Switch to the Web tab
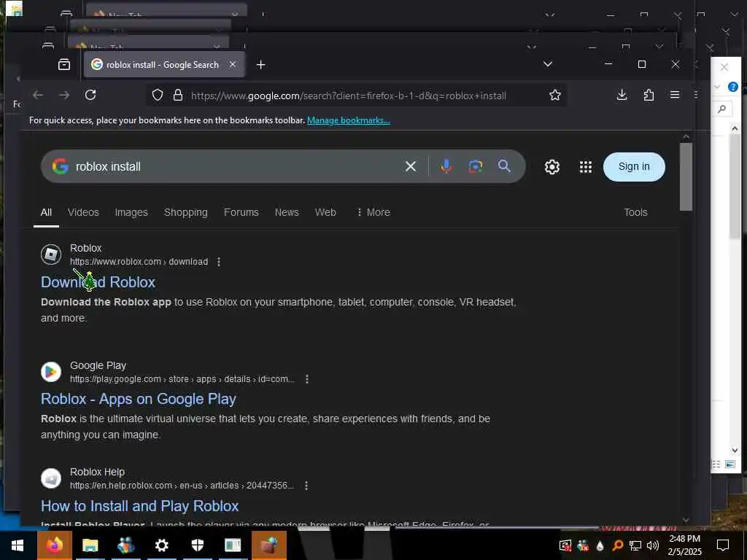 point(325,212)
